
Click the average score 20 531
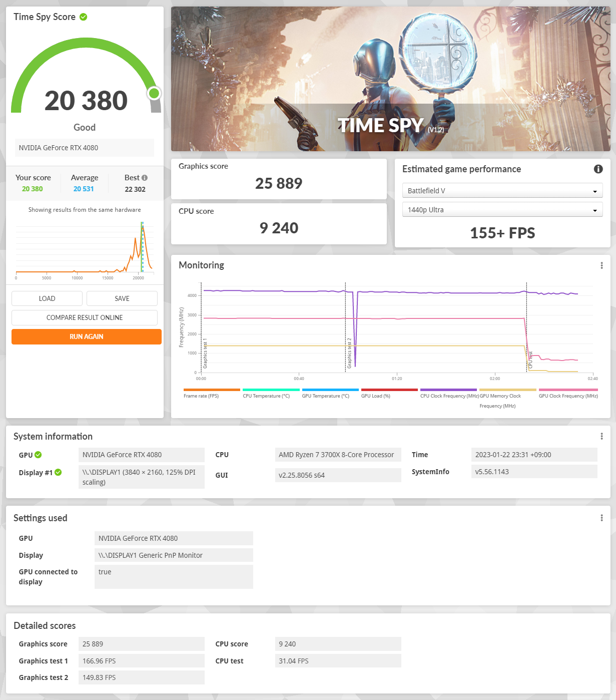click(84, 189)
